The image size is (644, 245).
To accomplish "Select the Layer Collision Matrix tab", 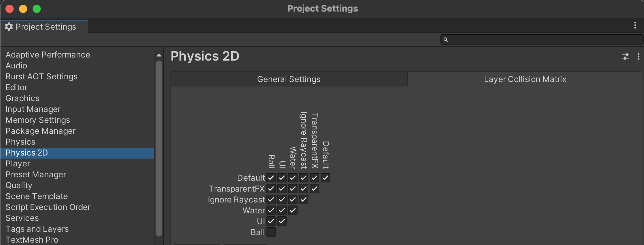I will pos(525,79).
